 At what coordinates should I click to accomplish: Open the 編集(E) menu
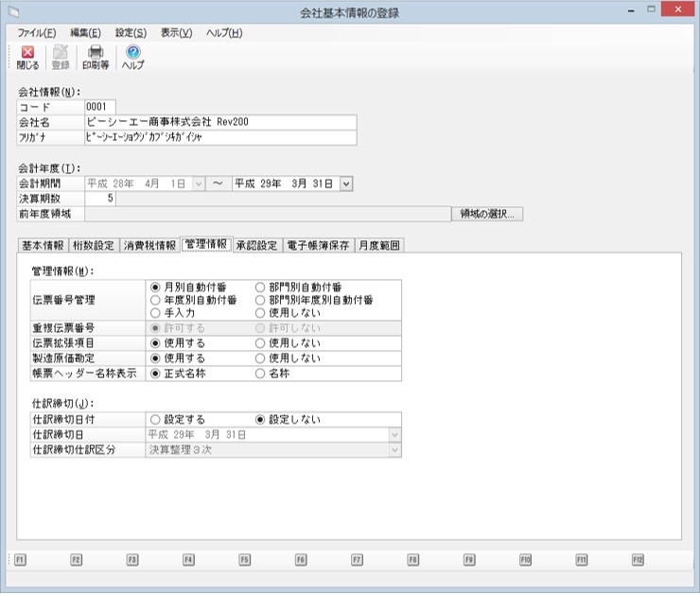pos(86,33)
